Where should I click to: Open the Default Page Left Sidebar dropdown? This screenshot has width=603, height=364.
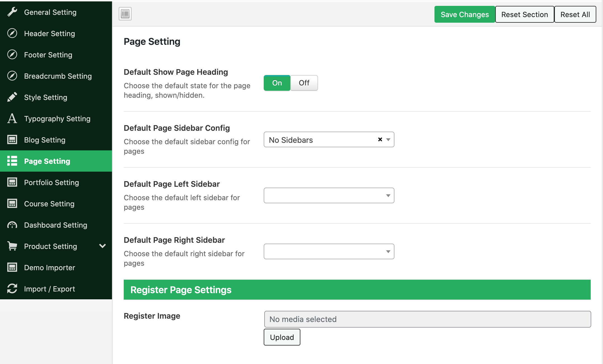point(329,195)
